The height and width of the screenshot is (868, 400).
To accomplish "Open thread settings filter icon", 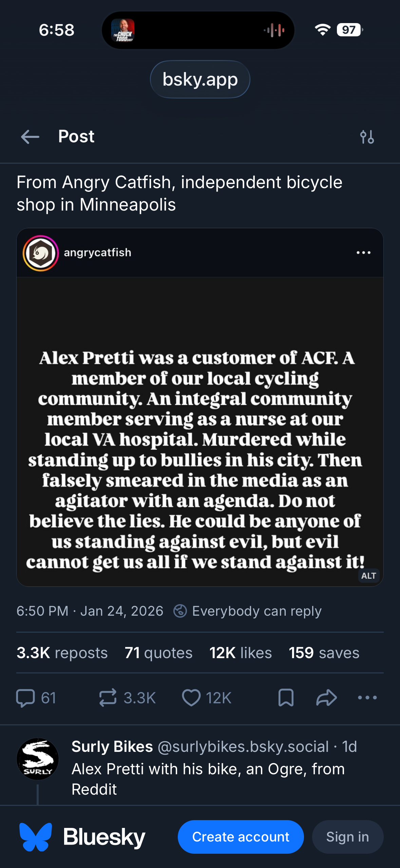I will (x=367, y=137).
